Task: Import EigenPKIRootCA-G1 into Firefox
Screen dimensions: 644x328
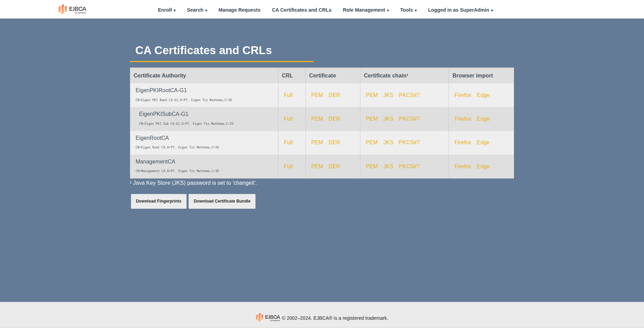Action: (463, 95)
